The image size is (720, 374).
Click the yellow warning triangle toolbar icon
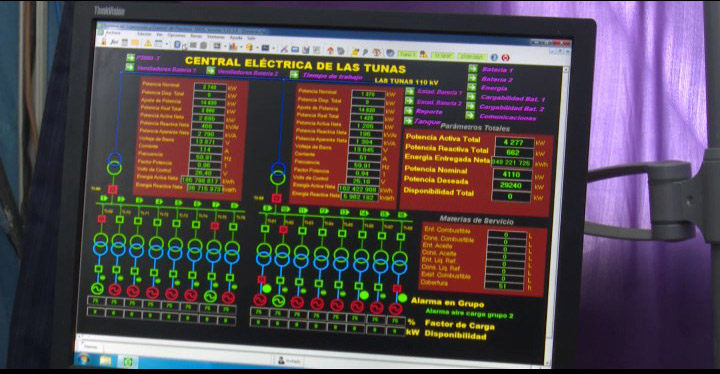[x=148, y=44]
